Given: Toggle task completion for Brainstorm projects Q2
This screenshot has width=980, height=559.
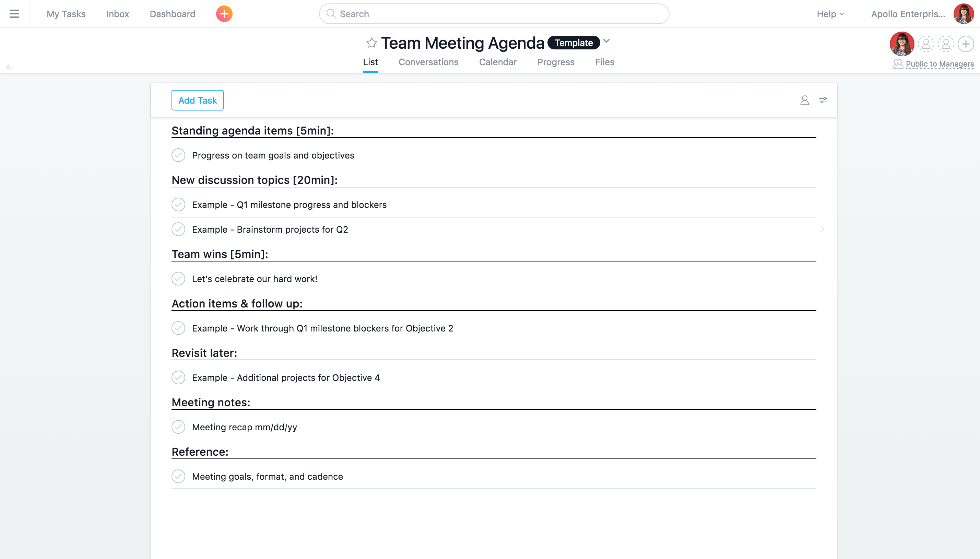Looking at the screenshot, I should click(178, 229).
